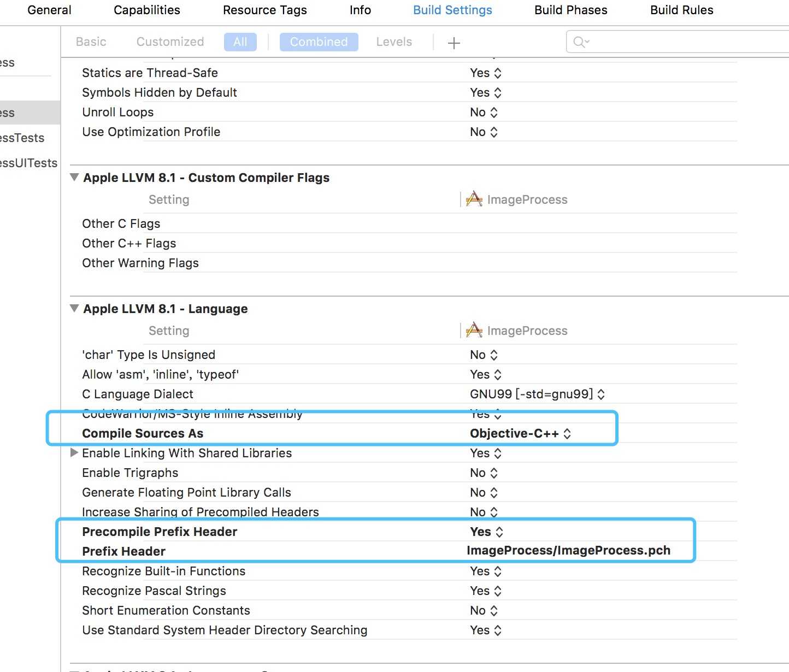Viewport: 789px width, 672px height.
Task: Open the C Language Dialect popup
Action: click(x=537, y=394)
